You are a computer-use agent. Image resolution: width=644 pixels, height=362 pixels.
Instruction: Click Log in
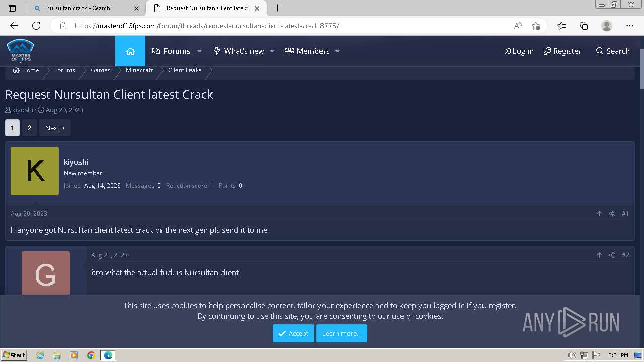(518, 51)
